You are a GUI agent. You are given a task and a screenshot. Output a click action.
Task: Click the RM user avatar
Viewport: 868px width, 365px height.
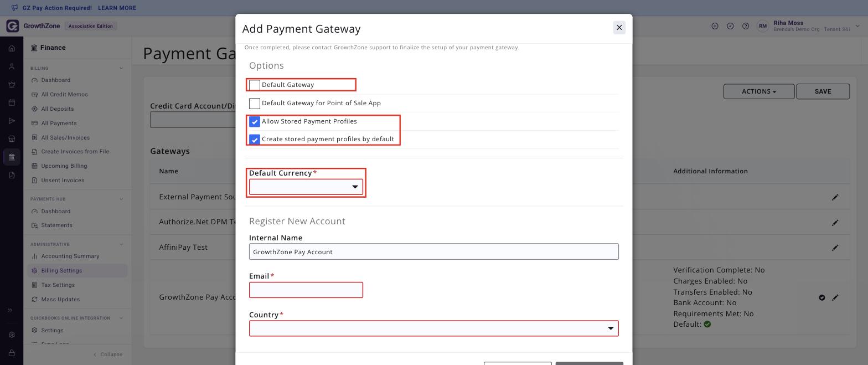763,26
